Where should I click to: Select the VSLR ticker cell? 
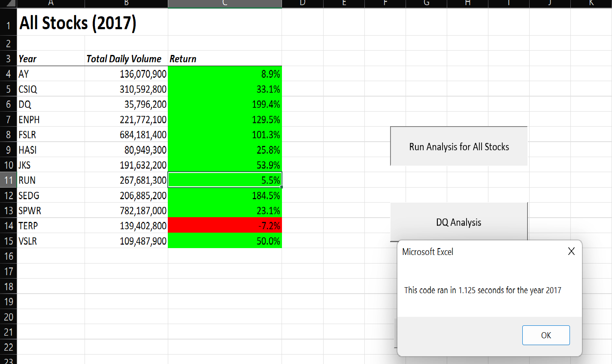tap(50, 241)
